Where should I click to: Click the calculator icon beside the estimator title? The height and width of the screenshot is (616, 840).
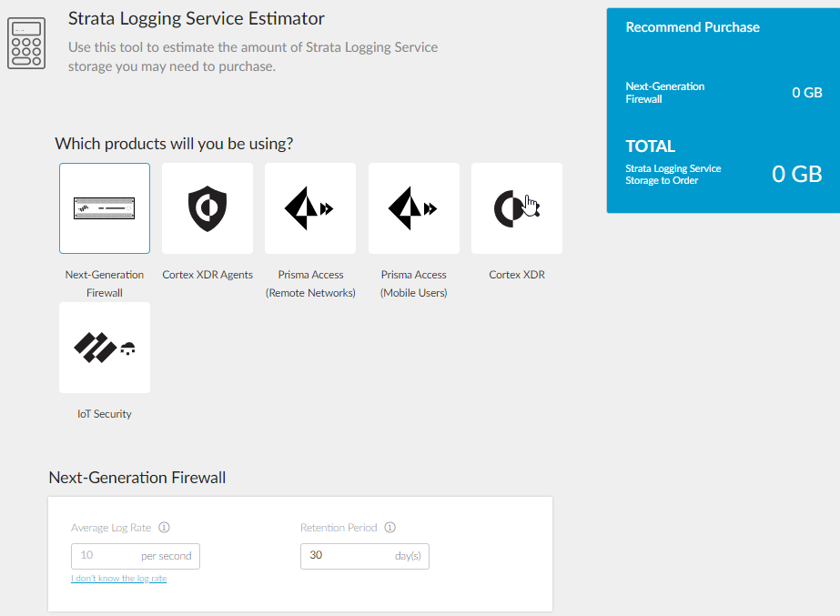click(27, 43)
